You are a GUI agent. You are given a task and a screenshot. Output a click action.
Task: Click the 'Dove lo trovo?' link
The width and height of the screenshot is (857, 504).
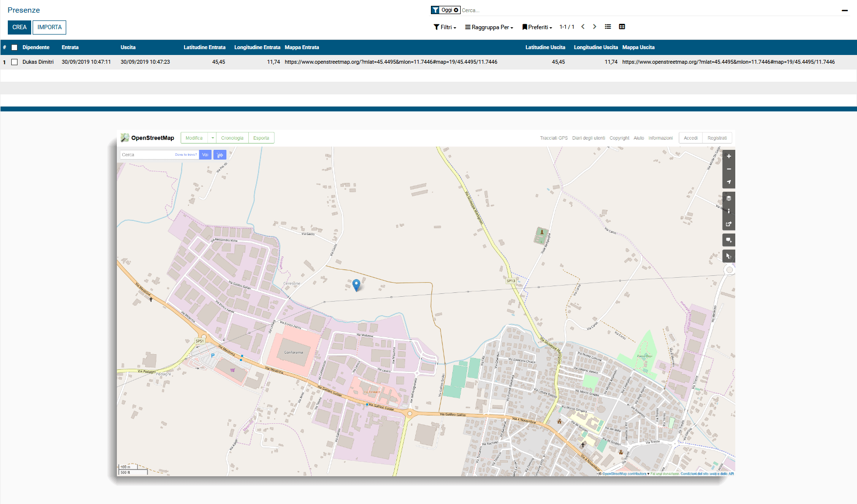click(x=186, y=155)
